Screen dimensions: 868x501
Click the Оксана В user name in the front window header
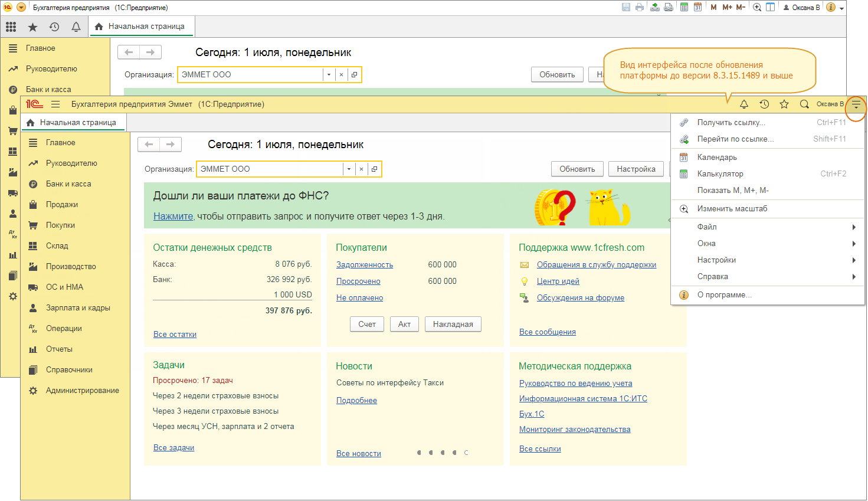click(830, 104)
